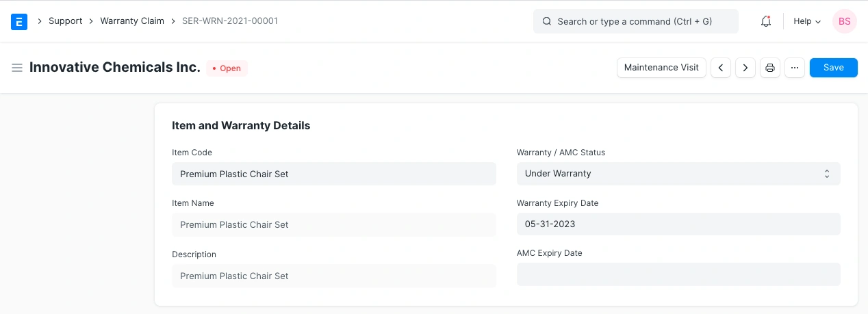Go to the previous document

[x=720, y=68]
